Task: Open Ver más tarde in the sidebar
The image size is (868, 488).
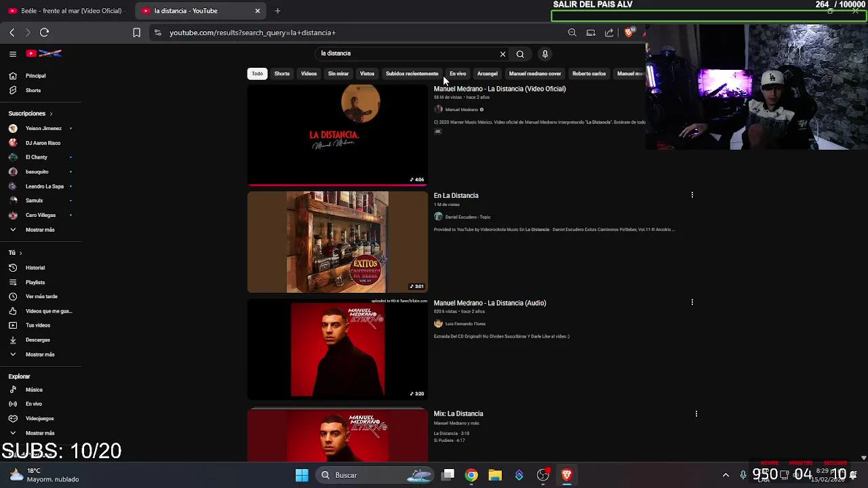Action: point(41,296)
